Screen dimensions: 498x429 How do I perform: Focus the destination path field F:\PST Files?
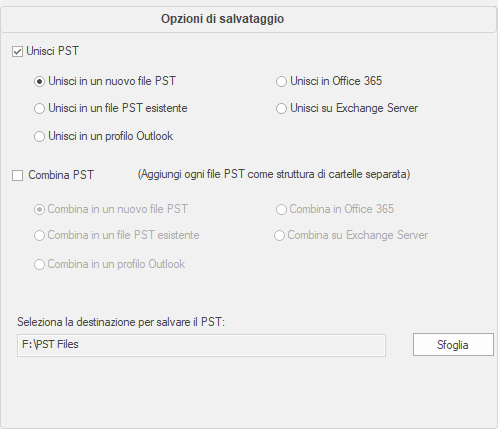click(201, 345)
